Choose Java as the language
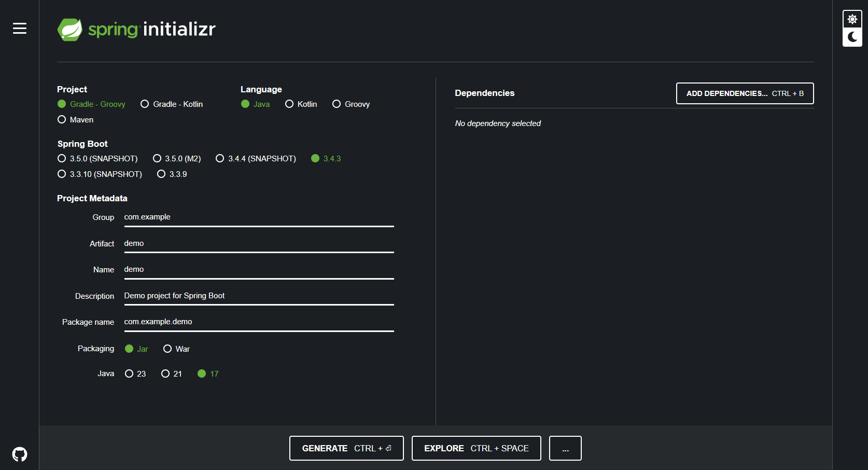This screenshot has width=868, height=470. pos(256,104)
